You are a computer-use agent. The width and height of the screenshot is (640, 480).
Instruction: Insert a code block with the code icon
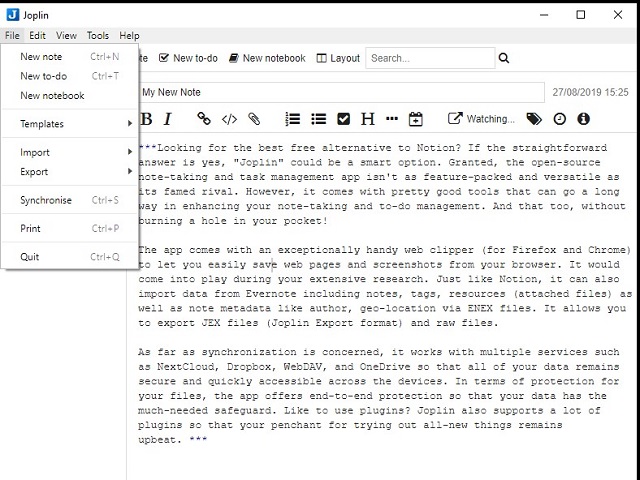(229, 119)
